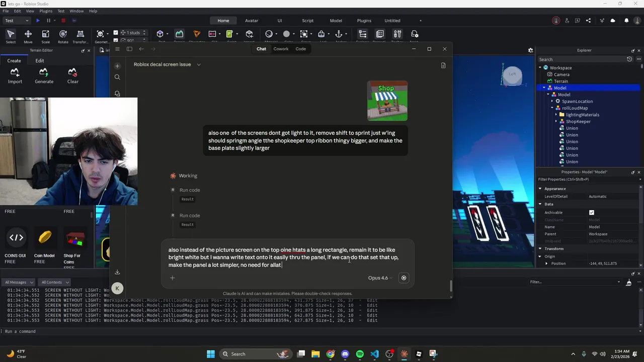Open Spotify from the taskbar
Viewport: 644px width, 362px height.
[x=360, y=354]
